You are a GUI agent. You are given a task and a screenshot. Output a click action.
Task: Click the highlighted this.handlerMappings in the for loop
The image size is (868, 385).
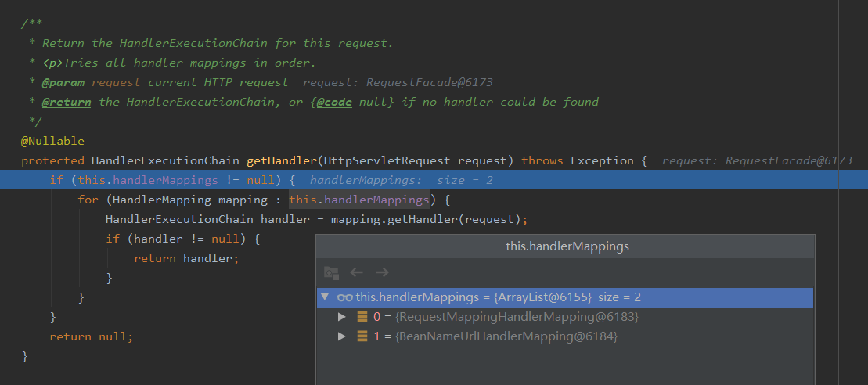click(359, 199)
